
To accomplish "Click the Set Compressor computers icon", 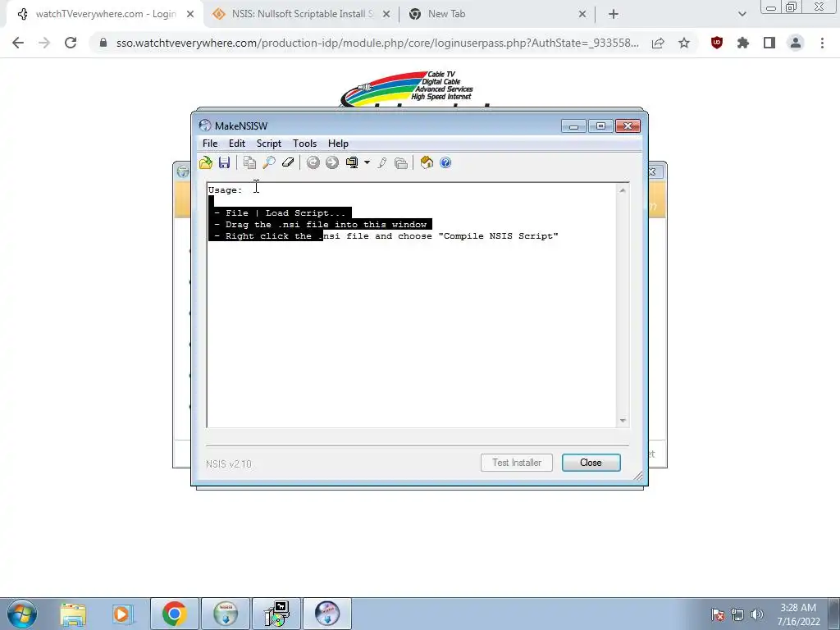I will tap(352, 163).
